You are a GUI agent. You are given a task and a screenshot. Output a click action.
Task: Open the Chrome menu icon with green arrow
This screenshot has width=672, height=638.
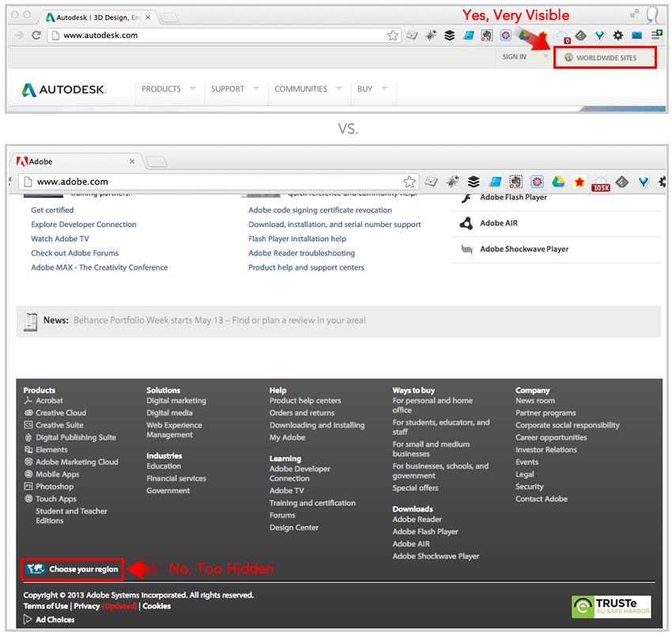click(x=656, y=34)
